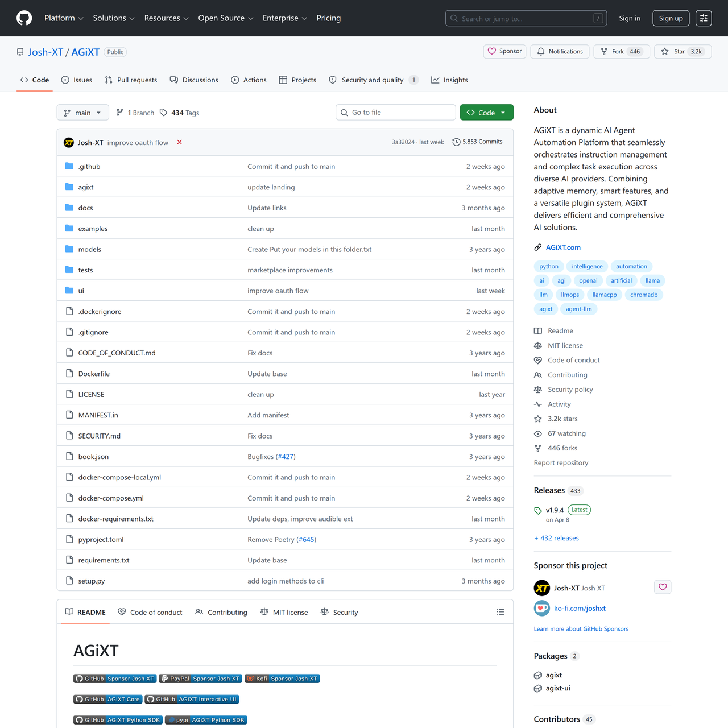Click the Sign in link
The width and height of the screenshot is (728, 728).
click(630, 18)
